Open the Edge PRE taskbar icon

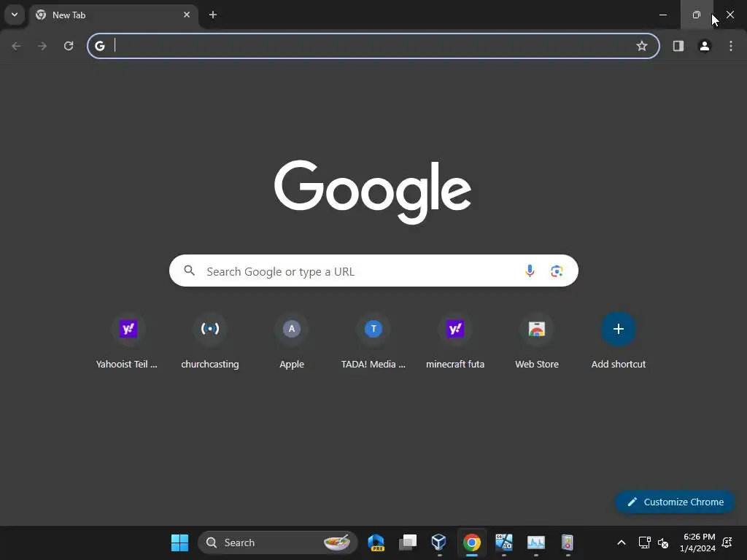click(x=376, y=542)
